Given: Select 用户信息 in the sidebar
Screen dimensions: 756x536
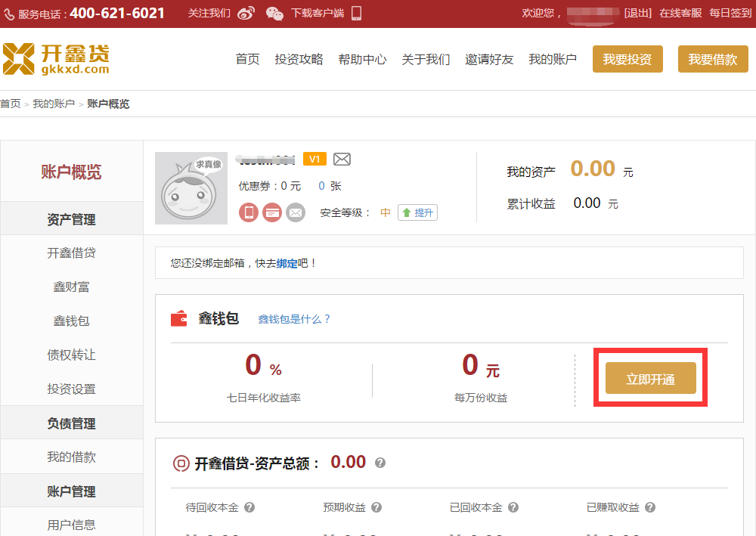Looking at the screenshot, I should (71, 525).
